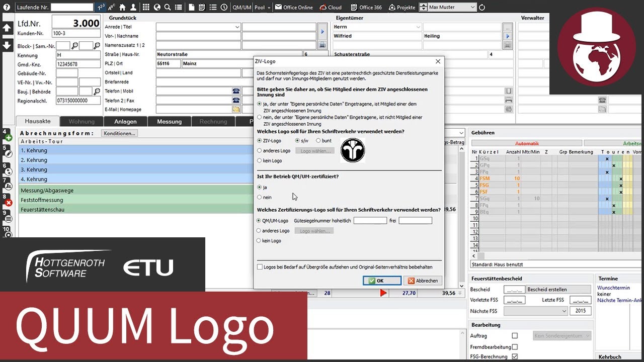Go to the home icon in toolbar
Screen dimensions: 644x362
[122, 7]
